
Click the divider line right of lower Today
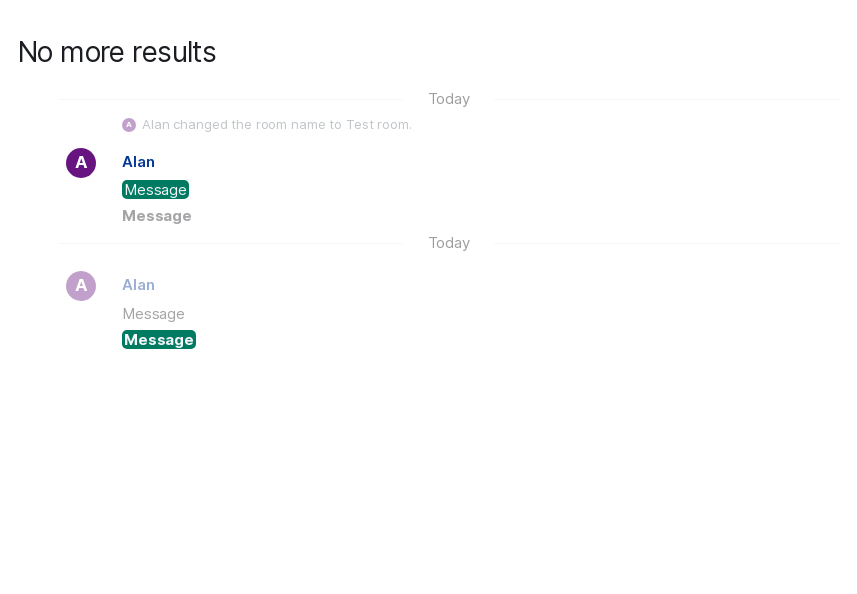[666, 243]
